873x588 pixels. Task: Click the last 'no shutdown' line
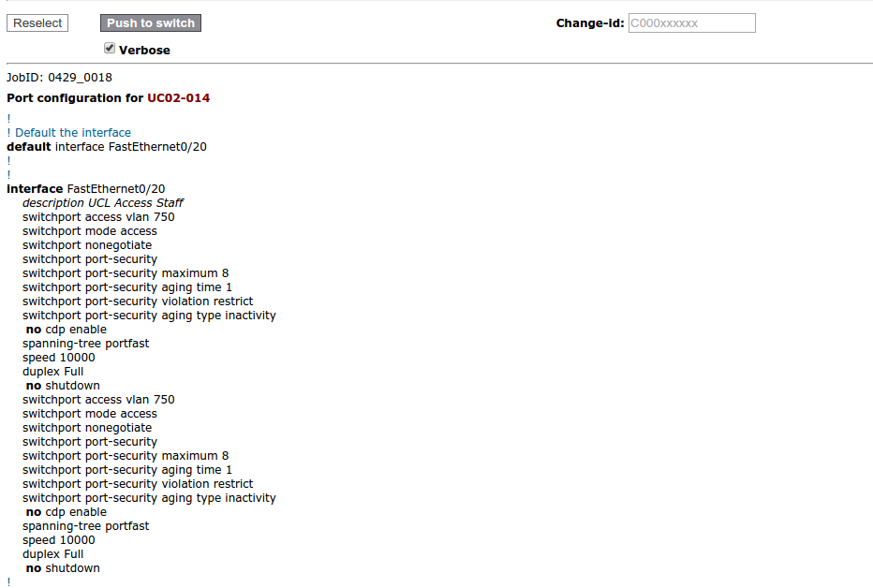pyautogui.click(x=63, y=568)
